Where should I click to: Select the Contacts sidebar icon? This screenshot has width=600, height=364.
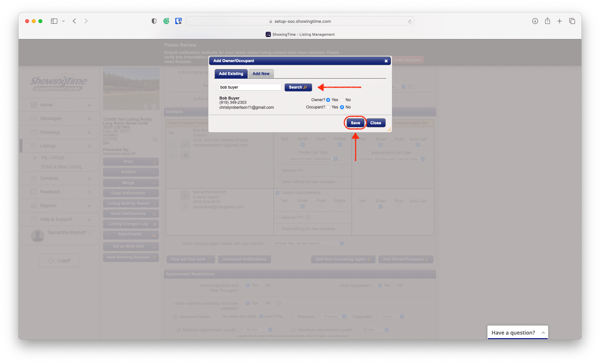(34, 178)
